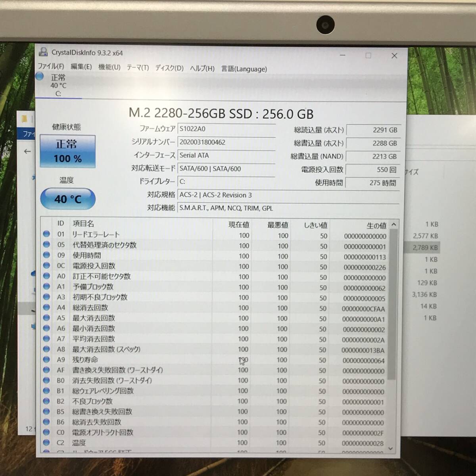
Task: Click the status dot for A1 予備ブロック数
Action: [46, 286]
